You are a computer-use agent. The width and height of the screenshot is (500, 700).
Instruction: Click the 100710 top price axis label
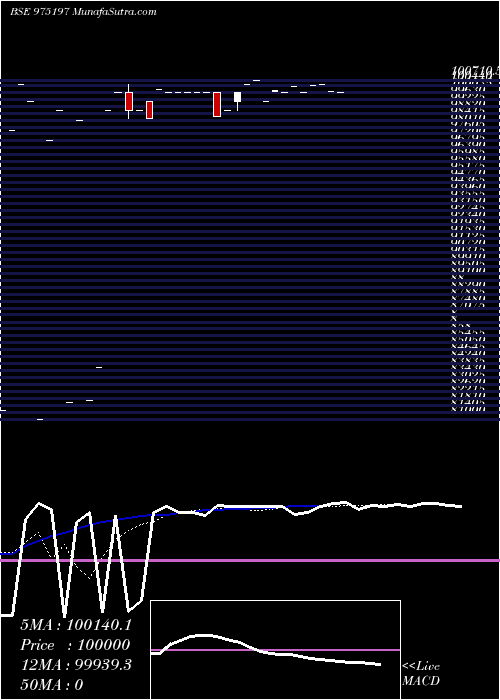(x=475, y=70)
